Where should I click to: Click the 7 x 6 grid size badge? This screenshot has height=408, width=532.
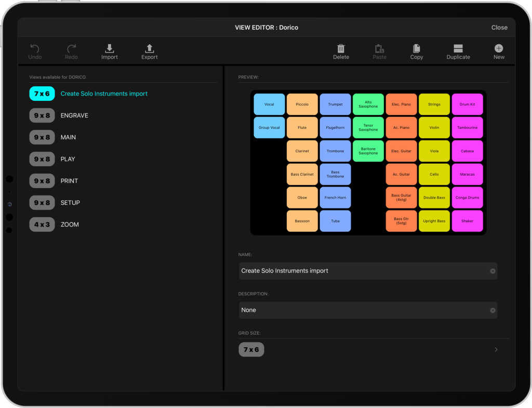(x=251, y=350)
